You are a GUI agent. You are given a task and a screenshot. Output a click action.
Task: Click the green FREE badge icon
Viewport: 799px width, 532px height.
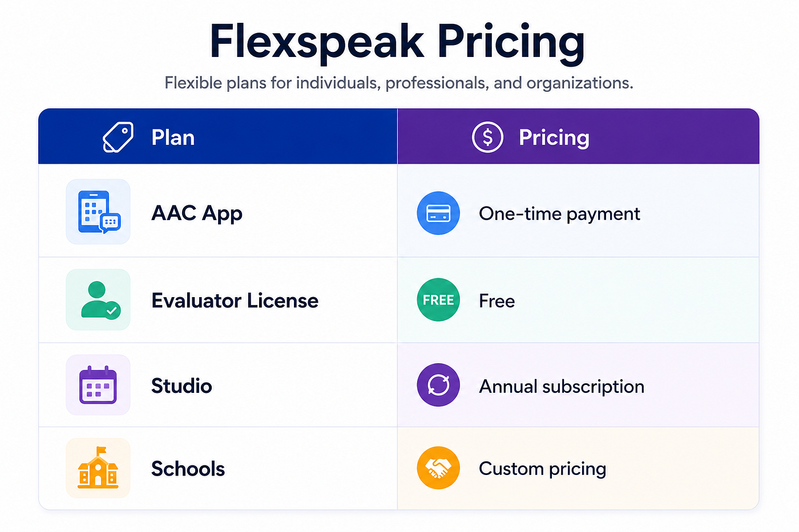[438, 300]
